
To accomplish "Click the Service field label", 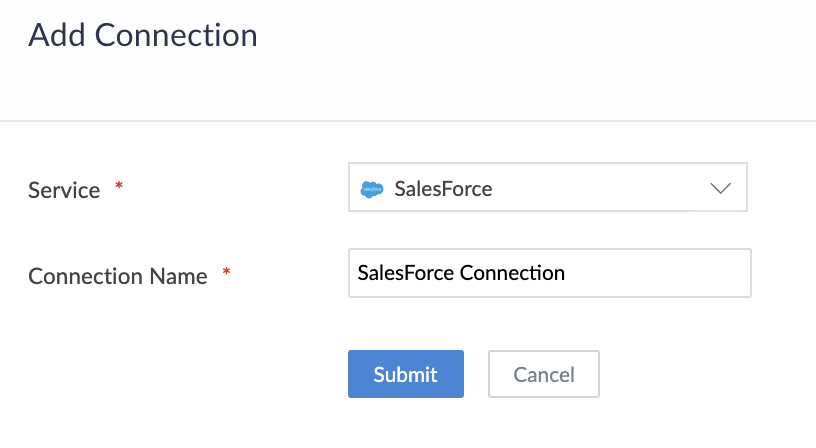I will point(64,190).
